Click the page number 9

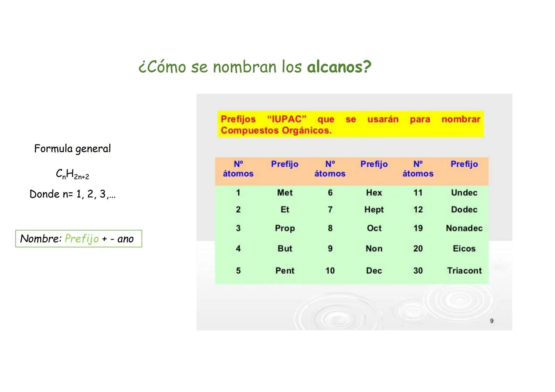pos(492,320)
